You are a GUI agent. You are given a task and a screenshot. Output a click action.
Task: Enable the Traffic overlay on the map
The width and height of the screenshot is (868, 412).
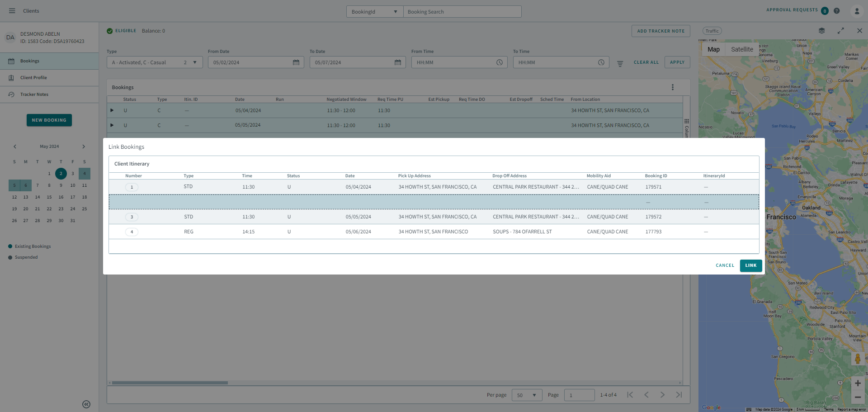click(x=712, y=31)
